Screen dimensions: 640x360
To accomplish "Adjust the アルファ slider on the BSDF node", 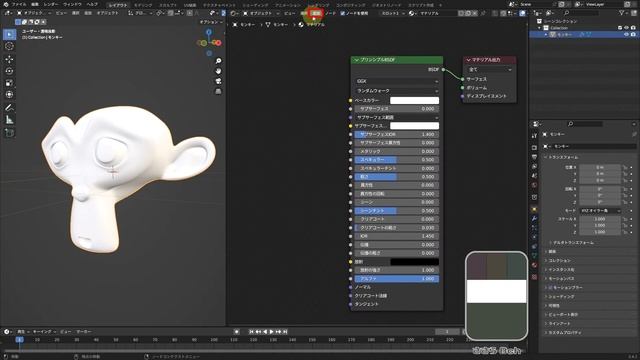I will click(396, 279).
